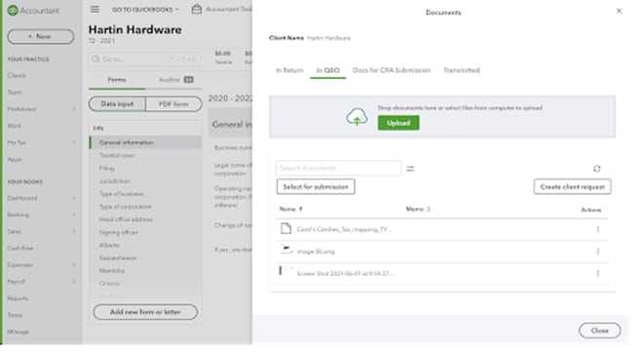Open Taxes in sidebar
644x357 pixels.
point(15,315)
